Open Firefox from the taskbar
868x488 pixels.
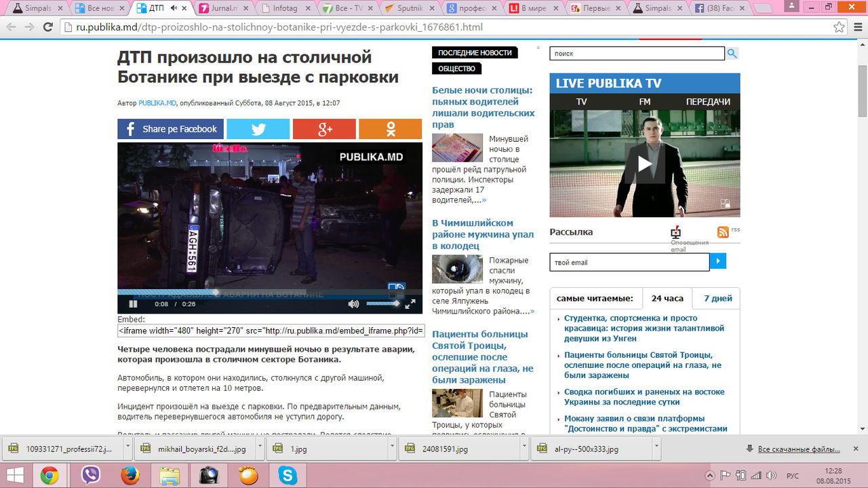(x=130, y=475)
